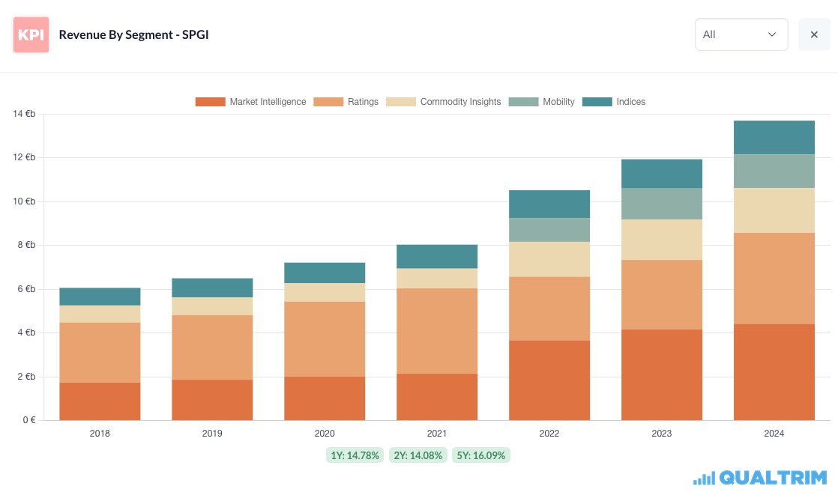Click the 2020 Ratings bar segment
This screenshot has height=504, width=838.
325,339
